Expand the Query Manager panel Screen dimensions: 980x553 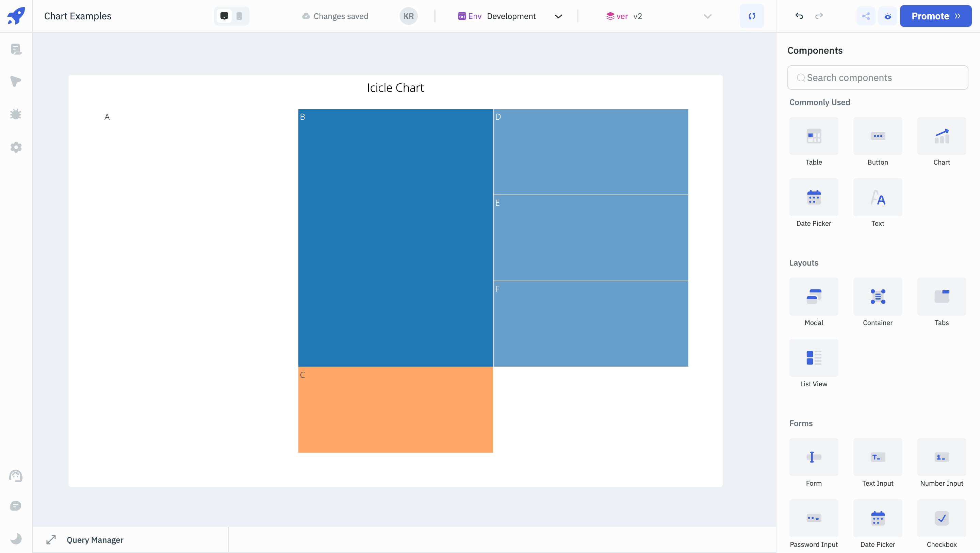(x=51, y=540)
